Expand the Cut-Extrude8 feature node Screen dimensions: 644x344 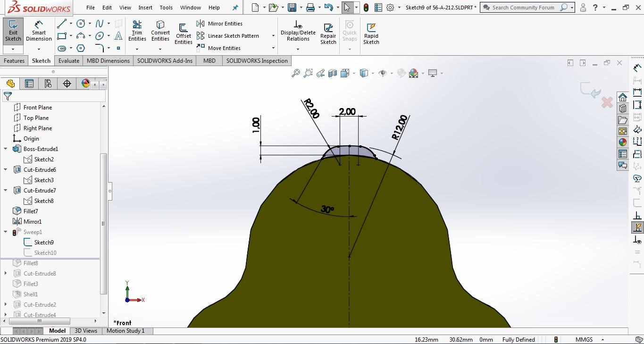pos(6,274)
